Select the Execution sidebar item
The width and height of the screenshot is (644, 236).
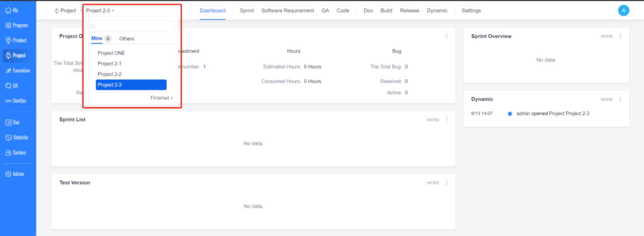[x=18, y=70]
